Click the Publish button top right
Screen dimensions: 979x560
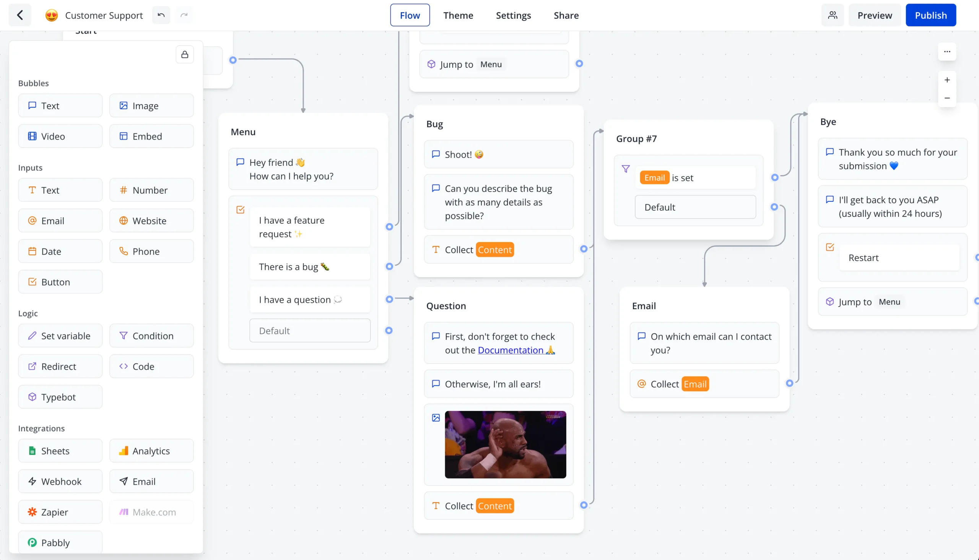click(930, 15)
